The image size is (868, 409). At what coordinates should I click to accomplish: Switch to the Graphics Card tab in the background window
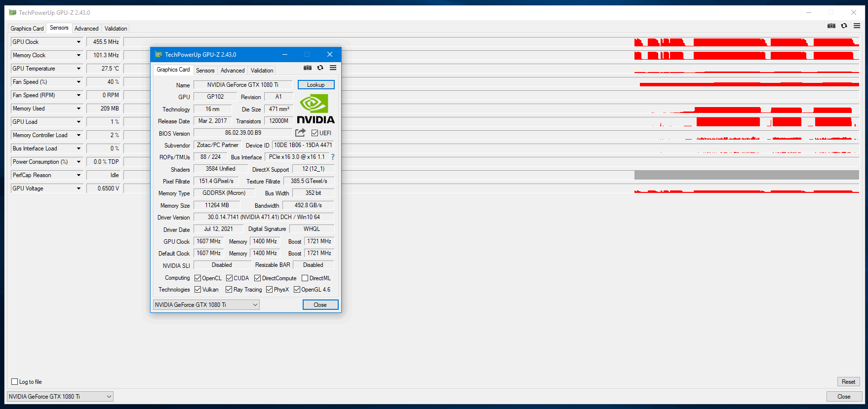click(27, 29)
